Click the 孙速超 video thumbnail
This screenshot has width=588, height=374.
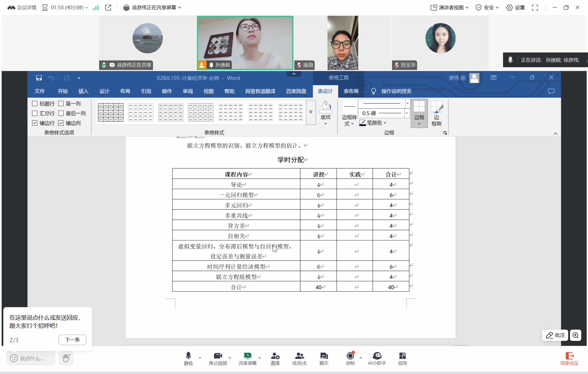(245, 43)
